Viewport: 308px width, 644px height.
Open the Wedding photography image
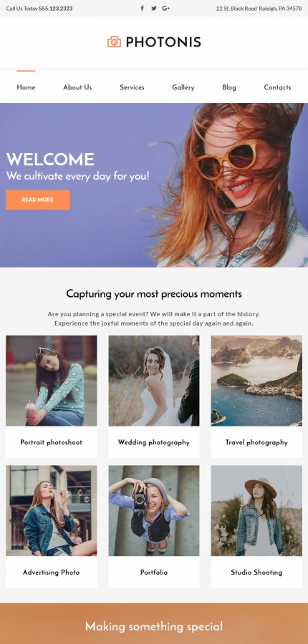(x=154, y=381)
